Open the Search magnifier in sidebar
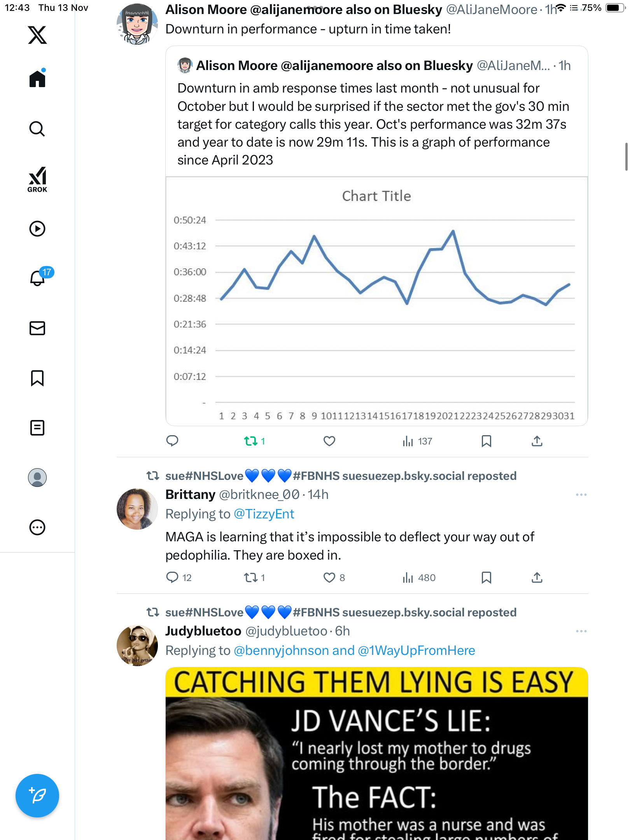The height and width of the screenshot is (840, 630). [37, 129]
